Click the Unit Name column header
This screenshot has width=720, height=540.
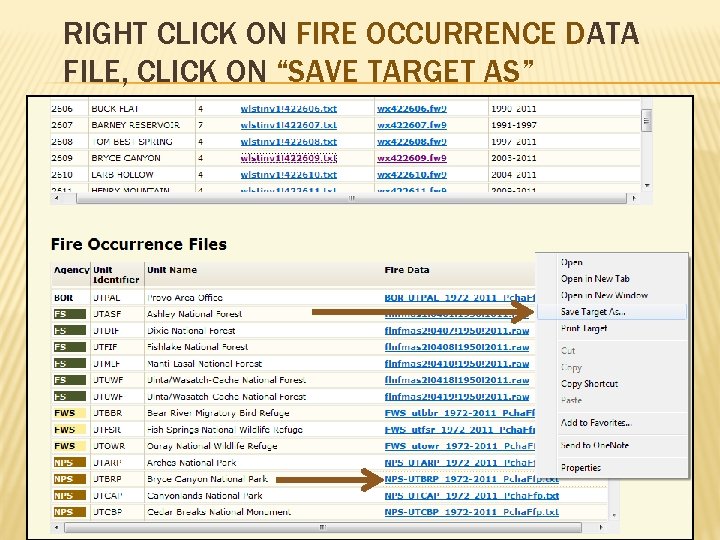coord(172,270)
